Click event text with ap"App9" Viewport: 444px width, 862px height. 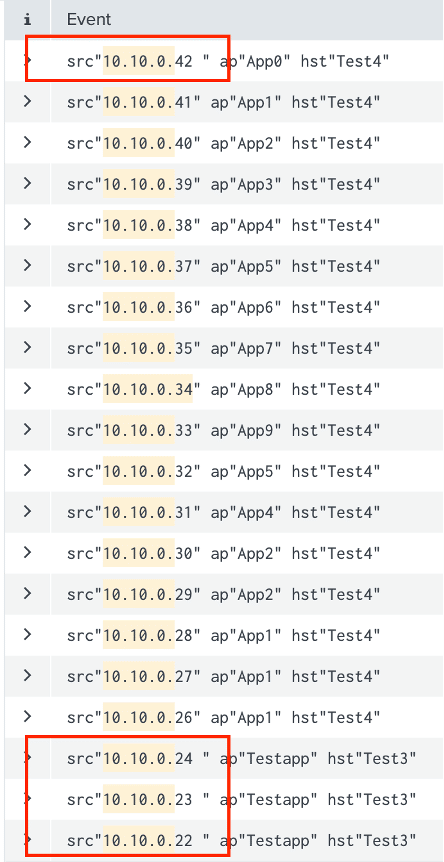[x=224, y=430]
